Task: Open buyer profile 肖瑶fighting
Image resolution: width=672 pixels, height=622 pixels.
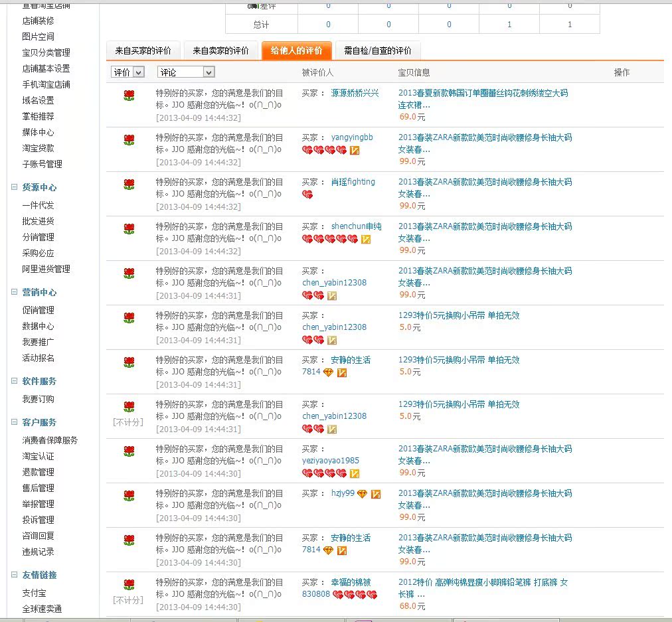Action: click(x=353, y=182)
